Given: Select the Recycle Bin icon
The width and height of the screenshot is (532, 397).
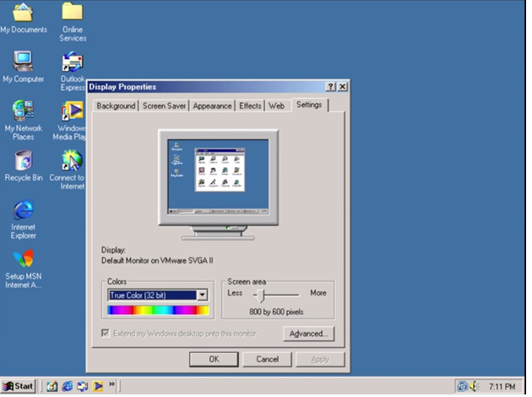Looking at the screenshot, I should click(23, 160).
